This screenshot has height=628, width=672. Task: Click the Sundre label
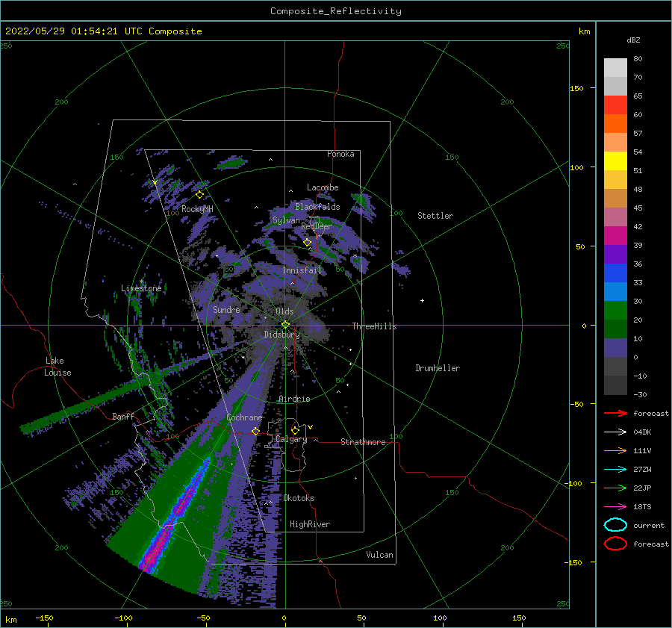point(227,309)
